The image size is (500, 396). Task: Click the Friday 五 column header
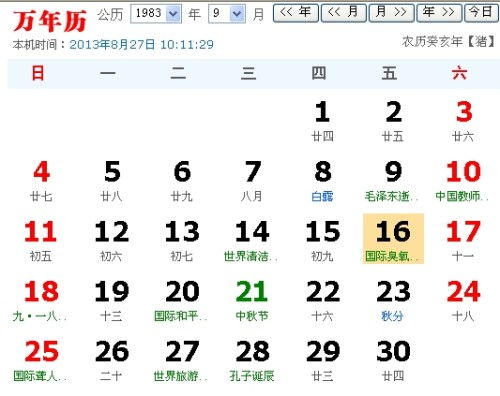coord(389,73)
